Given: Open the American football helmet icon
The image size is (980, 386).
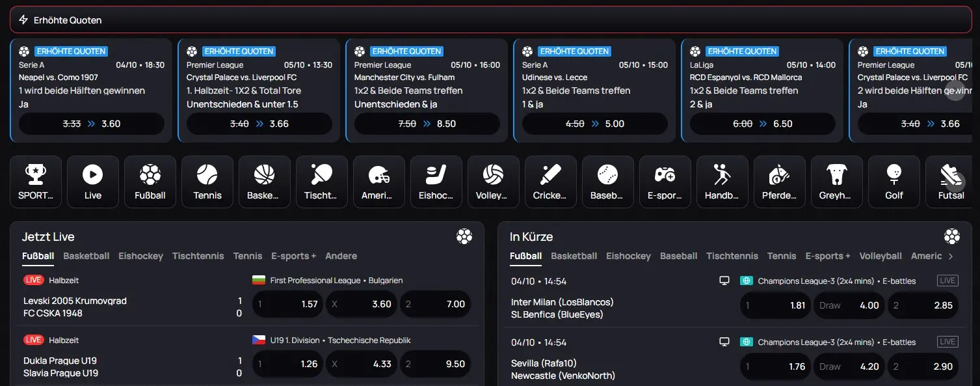Looking at the screenshot, I should click(379, 182).
